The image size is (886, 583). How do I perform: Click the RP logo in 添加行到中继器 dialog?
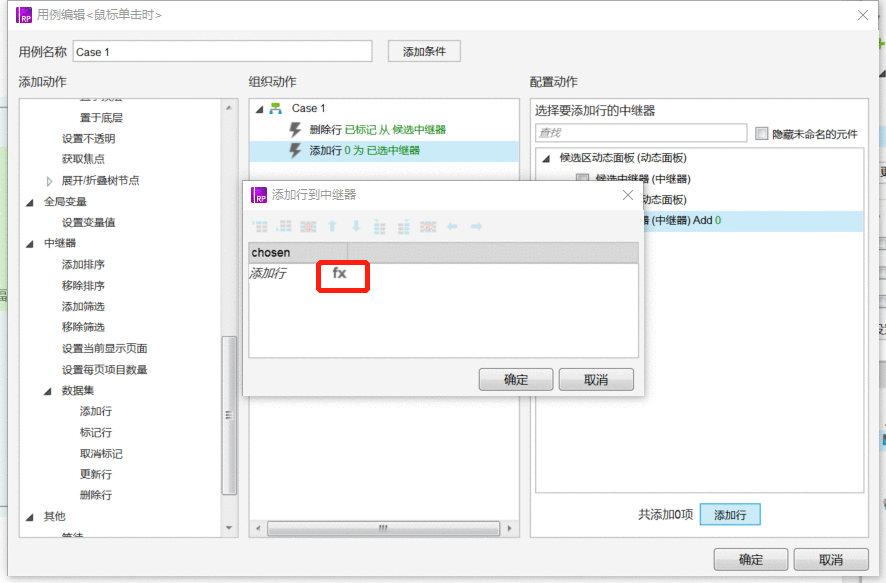(x=259, y=195)
